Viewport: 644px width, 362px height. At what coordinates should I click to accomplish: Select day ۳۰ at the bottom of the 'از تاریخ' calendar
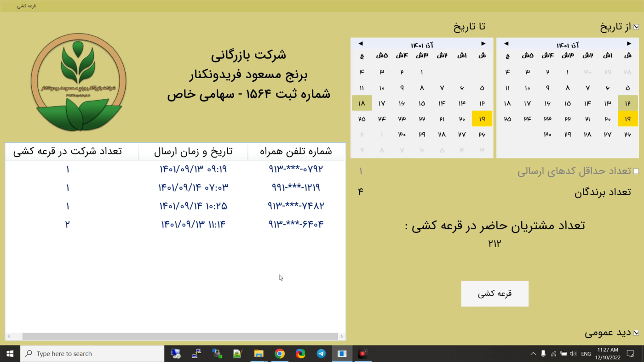coord(547,135)
